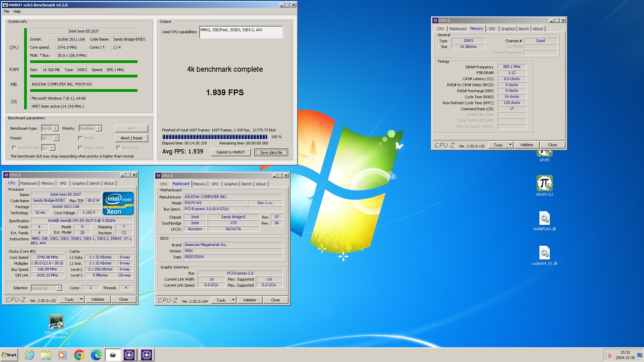Click the Intel Xeon logo in CPU-Z

[118, 203]
